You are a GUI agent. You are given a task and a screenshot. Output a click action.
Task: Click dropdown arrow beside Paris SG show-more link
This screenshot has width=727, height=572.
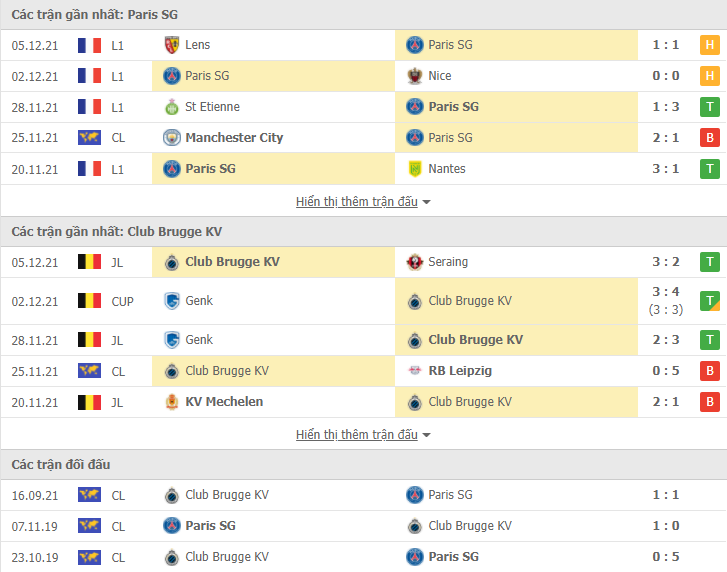(427, 202)
